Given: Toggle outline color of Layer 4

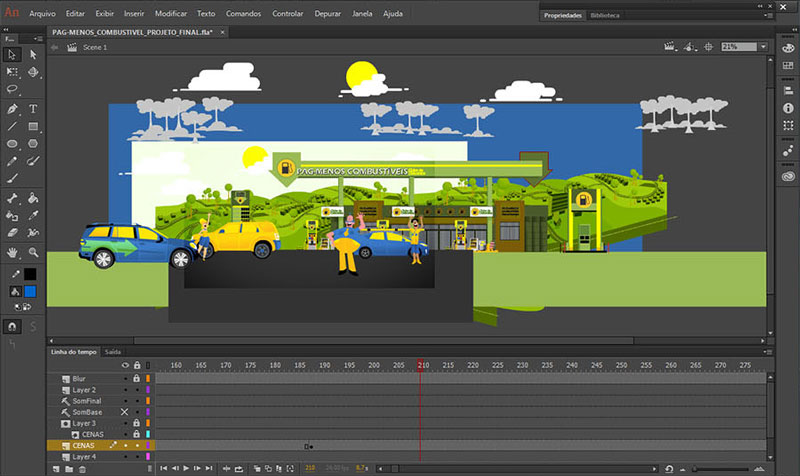Looking at the screenshot, I should point(148,457).
